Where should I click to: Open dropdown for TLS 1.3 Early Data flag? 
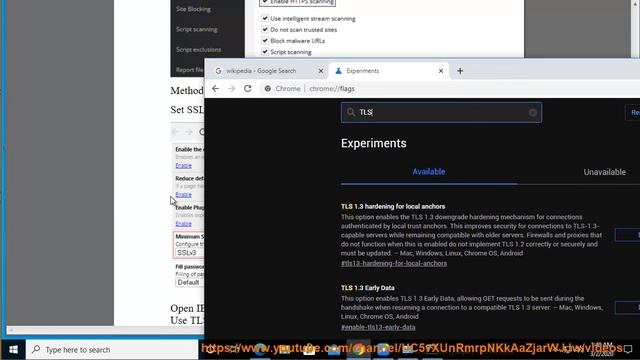(x=627, y=307)
